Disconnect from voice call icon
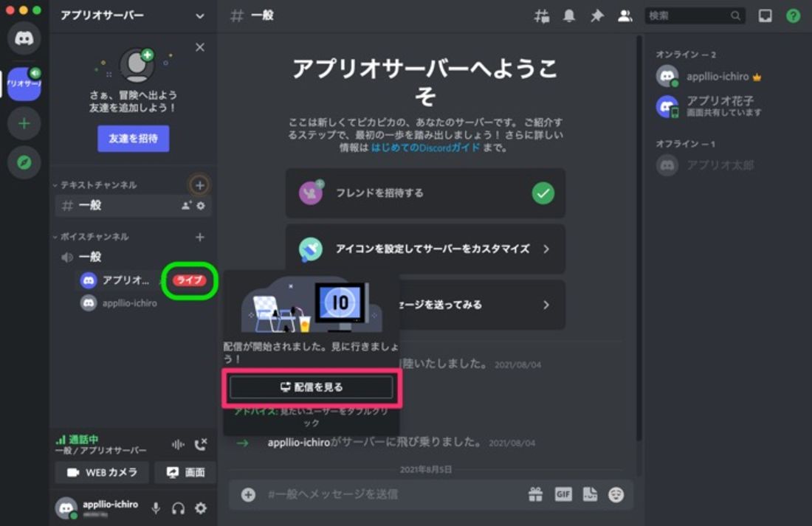This screenshot has width=812, height=526. click(x=200, y=445)
